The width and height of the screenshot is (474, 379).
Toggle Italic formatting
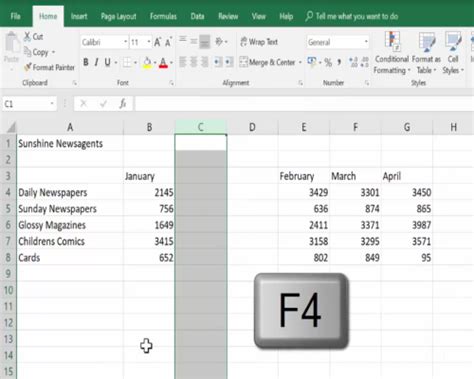pos(96,62)
